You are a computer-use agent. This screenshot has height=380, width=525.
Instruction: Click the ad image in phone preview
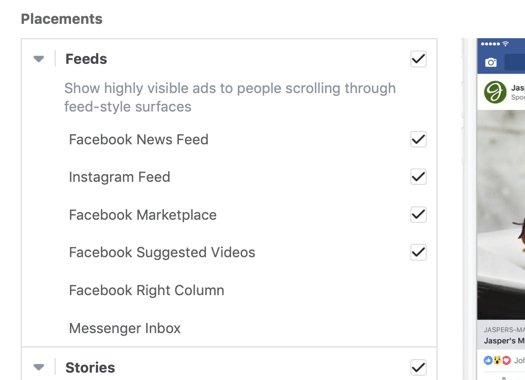coord(501,215)
